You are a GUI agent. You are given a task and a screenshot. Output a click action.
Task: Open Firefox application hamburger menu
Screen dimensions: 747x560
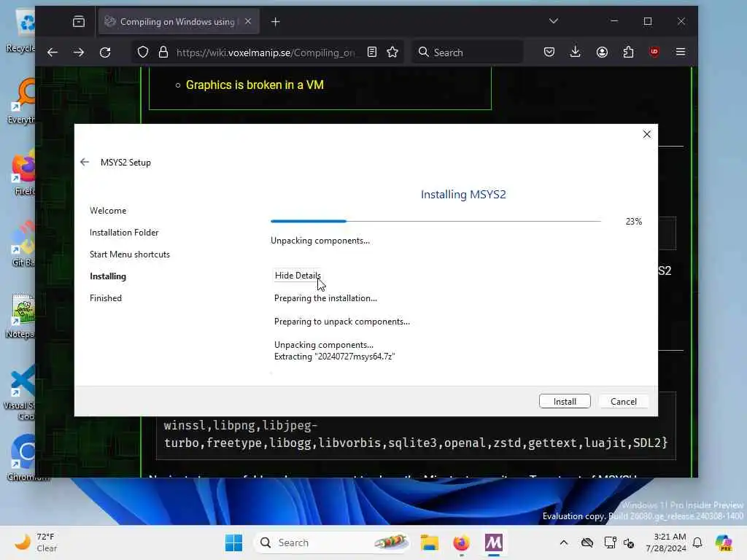coord(681,52)
